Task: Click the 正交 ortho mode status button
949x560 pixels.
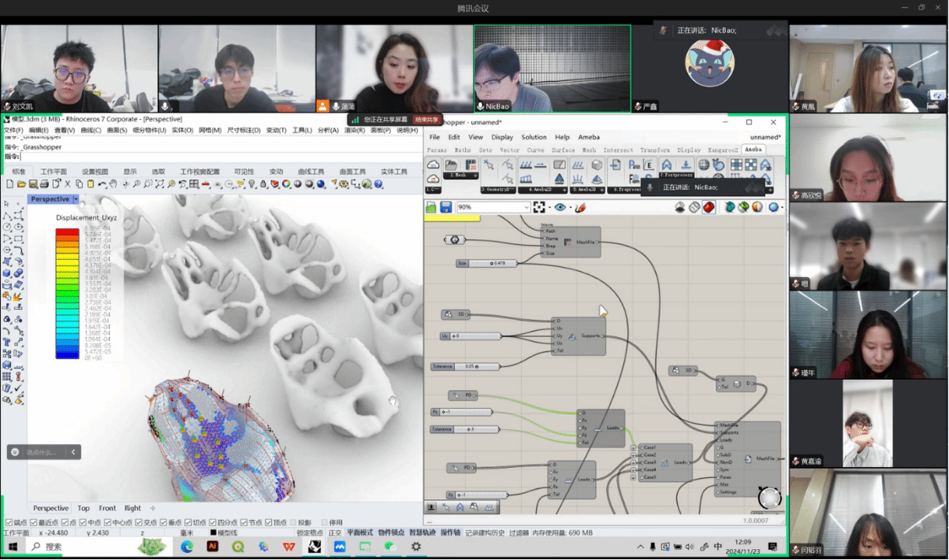Action: pos(335,533)
